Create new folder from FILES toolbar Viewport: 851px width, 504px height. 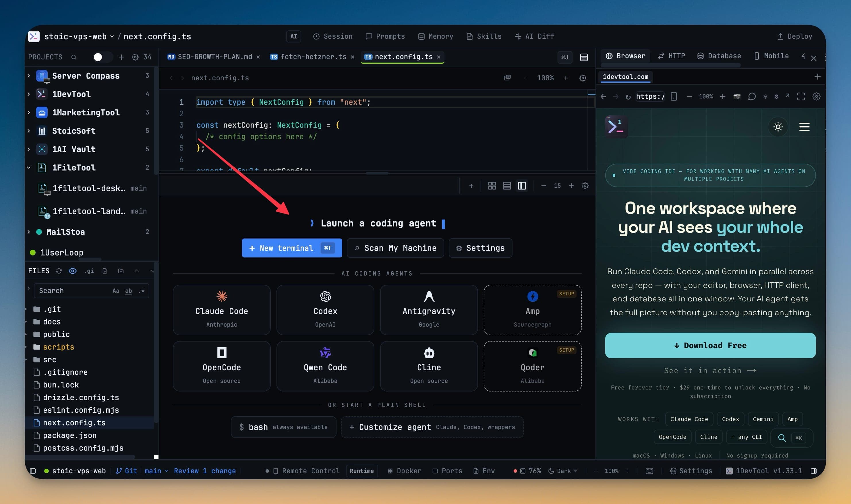[x=121, y=271]
